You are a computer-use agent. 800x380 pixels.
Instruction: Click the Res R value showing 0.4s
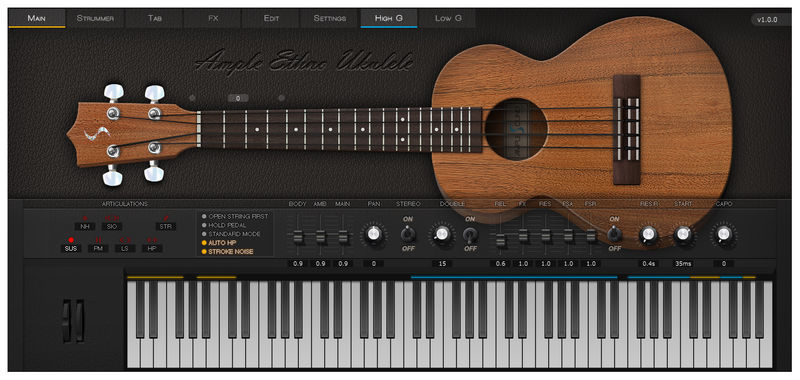(648, 264)
